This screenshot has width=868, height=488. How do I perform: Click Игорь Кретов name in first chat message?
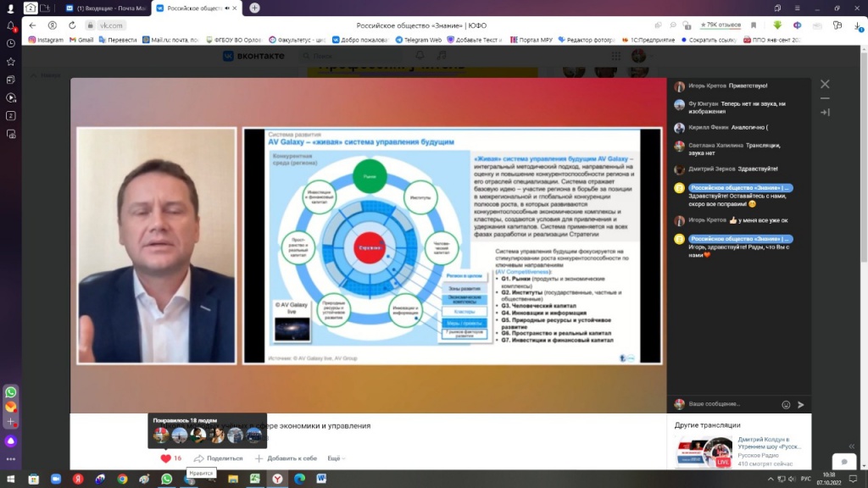[707, 86]
